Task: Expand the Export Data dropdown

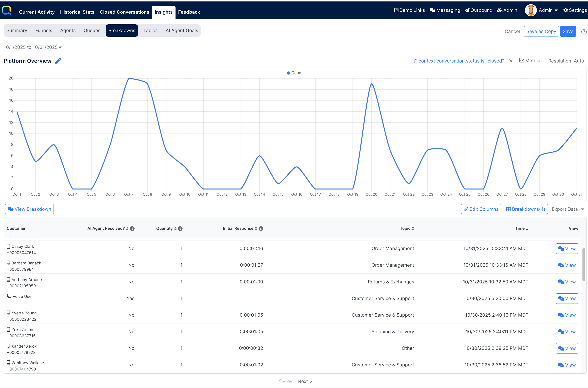Action: (568, 209)
